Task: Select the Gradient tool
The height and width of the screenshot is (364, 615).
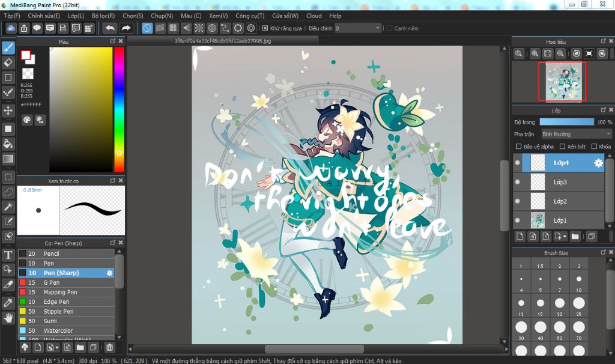Action: [x=8, y=159]
